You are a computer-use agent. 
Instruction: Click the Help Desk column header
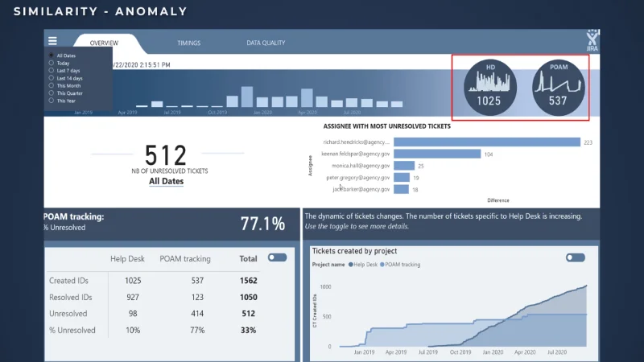(127, 259)
